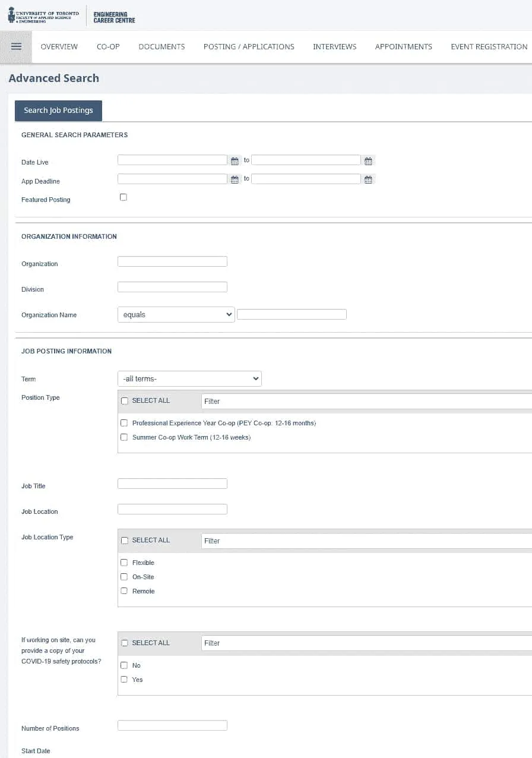The image size is (532, 758).
Task: Open the CO-OP section
Action: (107, 46)
